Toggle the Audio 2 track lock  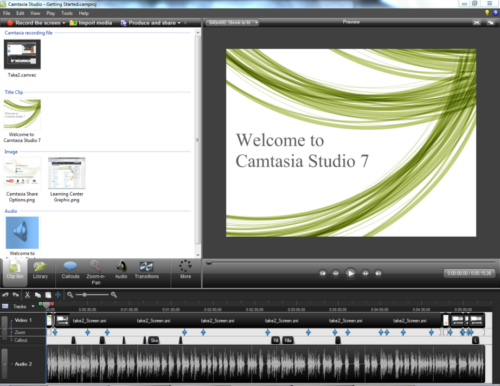5,363
